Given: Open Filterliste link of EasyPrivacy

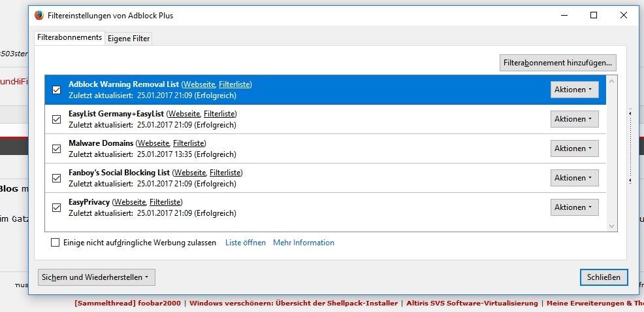Looking at the screenshot, I should click(165, 202).
